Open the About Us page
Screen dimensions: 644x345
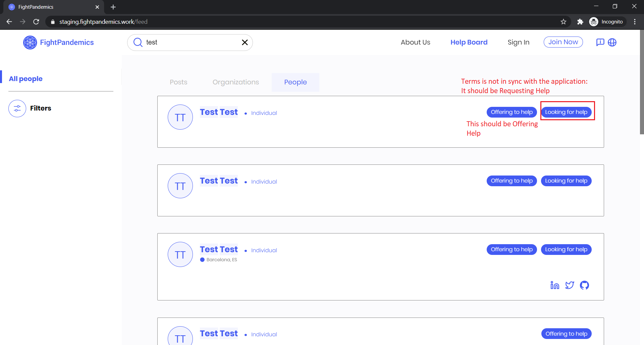[x=415, y=42]
